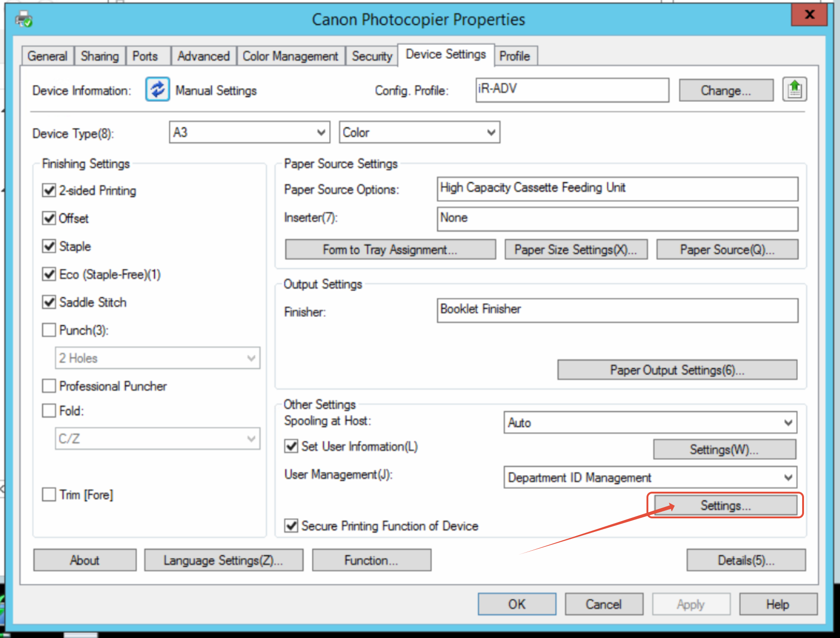
Task: Close the Canon Photocopier Properties dialog
Action: [x=810, y=14]
